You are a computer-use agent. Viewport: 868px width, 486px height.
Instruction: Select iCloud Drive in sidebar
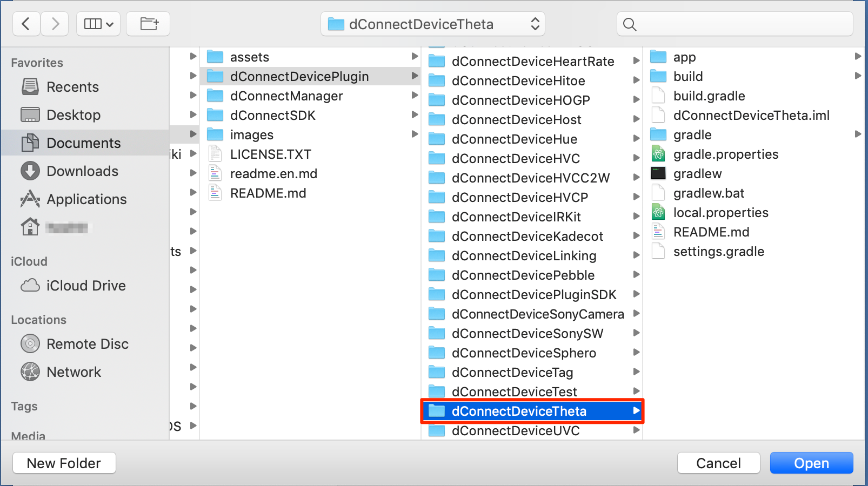point(85,286)
